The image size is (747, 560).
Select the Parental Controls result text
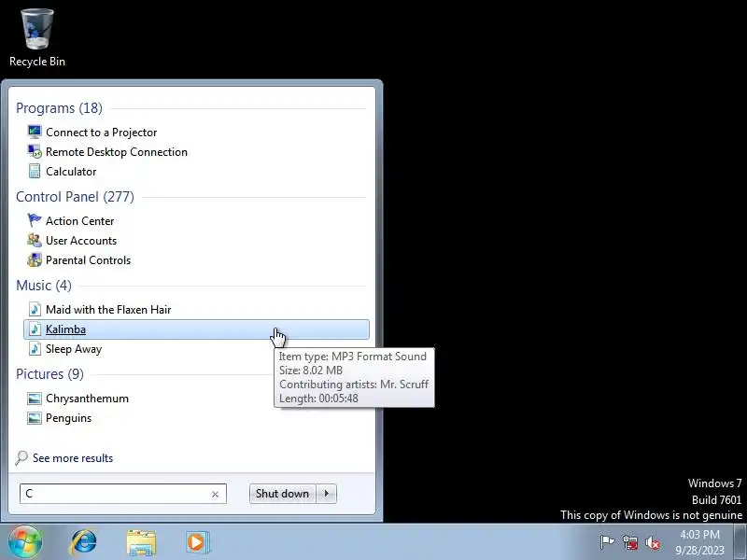click(x=88, y=259)
